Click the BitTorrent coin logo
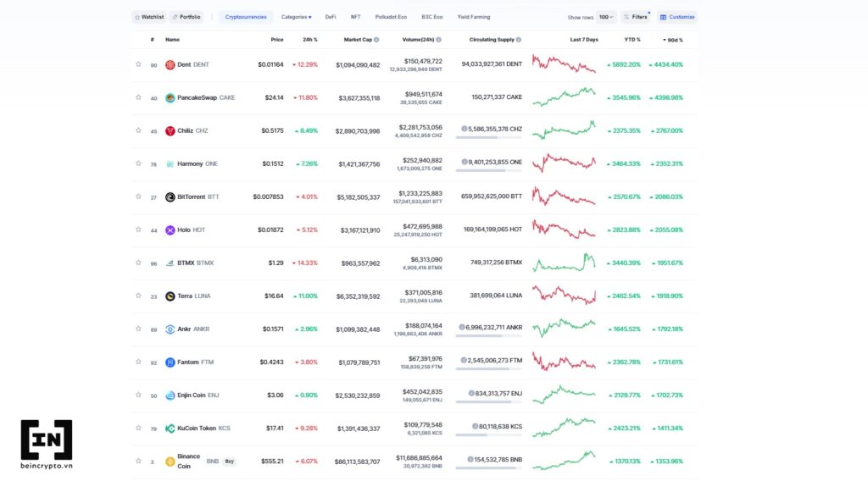This screenshot has height=481, width=868. tap(170, 196)
